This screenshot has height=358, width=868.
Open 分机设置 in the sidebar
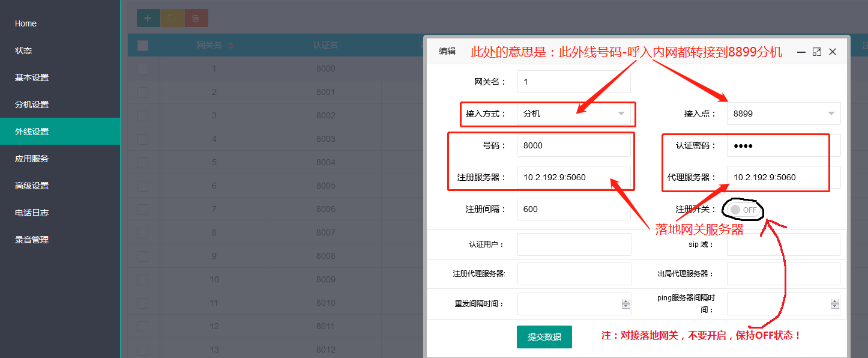(32, 105)
